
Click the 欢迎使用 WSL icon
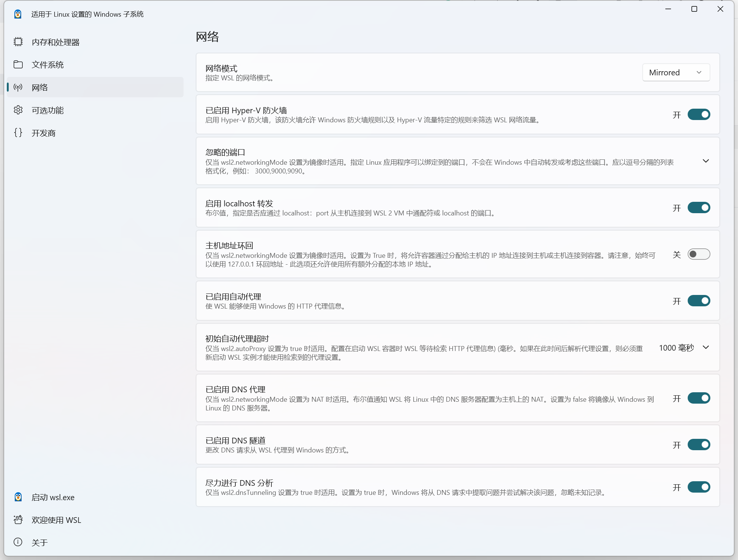[18, 520]
